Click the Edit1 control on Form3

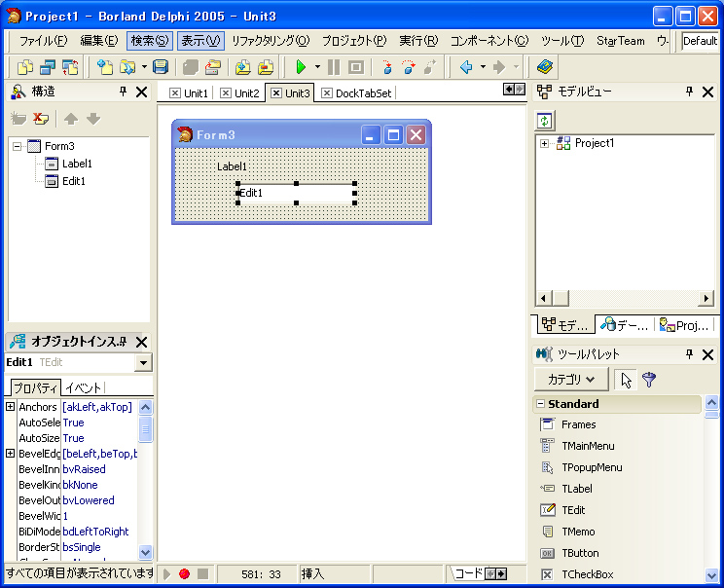point(297,193)
